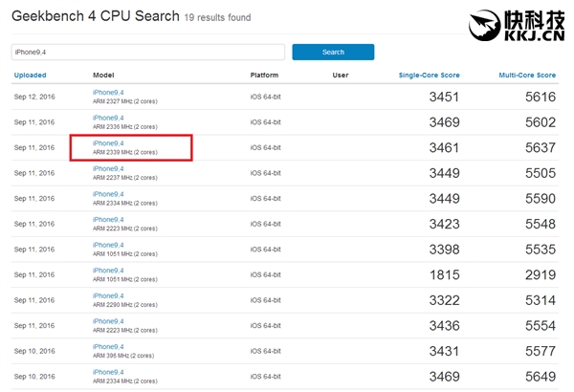
Task: Sort results by Uploaded column header
Action: 30,75
